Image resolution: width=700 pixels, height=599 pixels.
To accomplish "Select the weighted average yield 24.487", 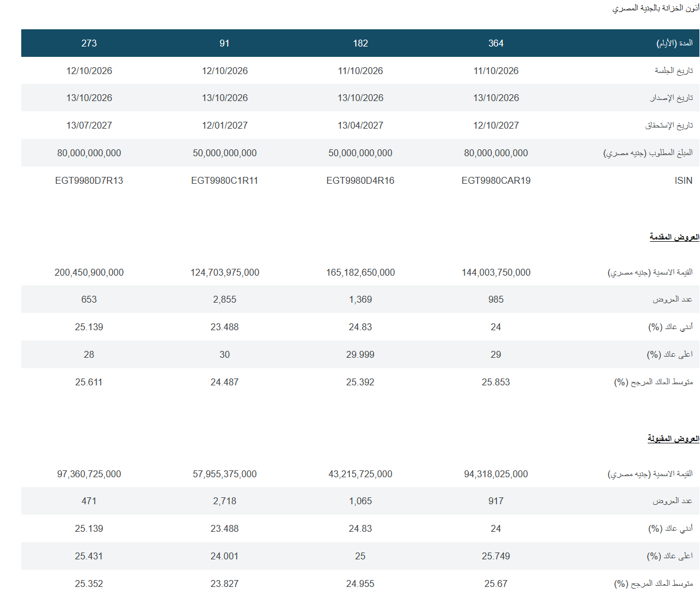I will (x=225, y=382).
